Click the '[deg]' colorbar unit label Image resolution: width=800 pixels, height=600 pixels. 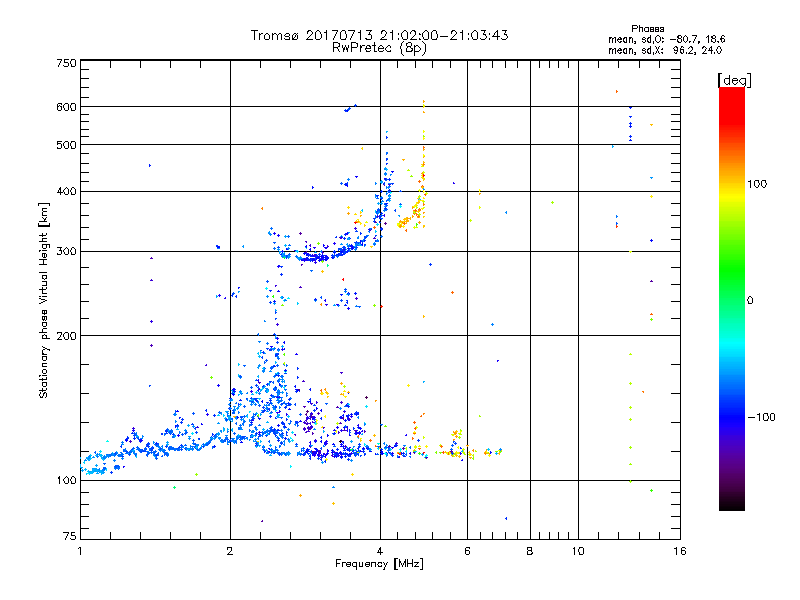click(734, 80)
